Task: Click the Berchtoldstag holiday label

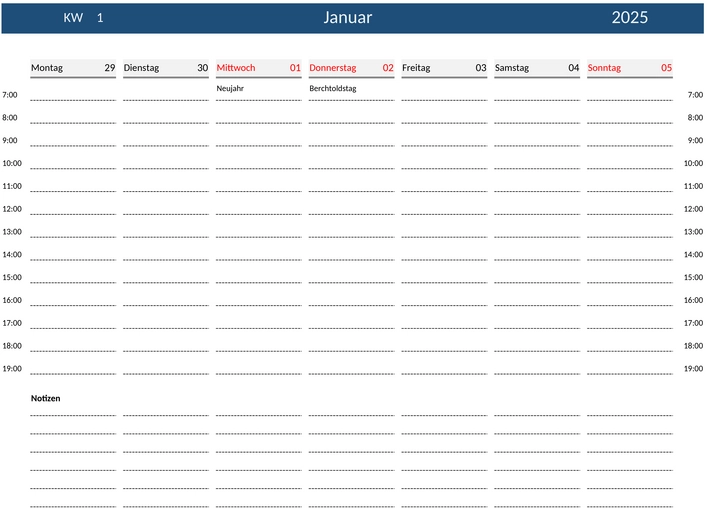Action: coord(333,88)
